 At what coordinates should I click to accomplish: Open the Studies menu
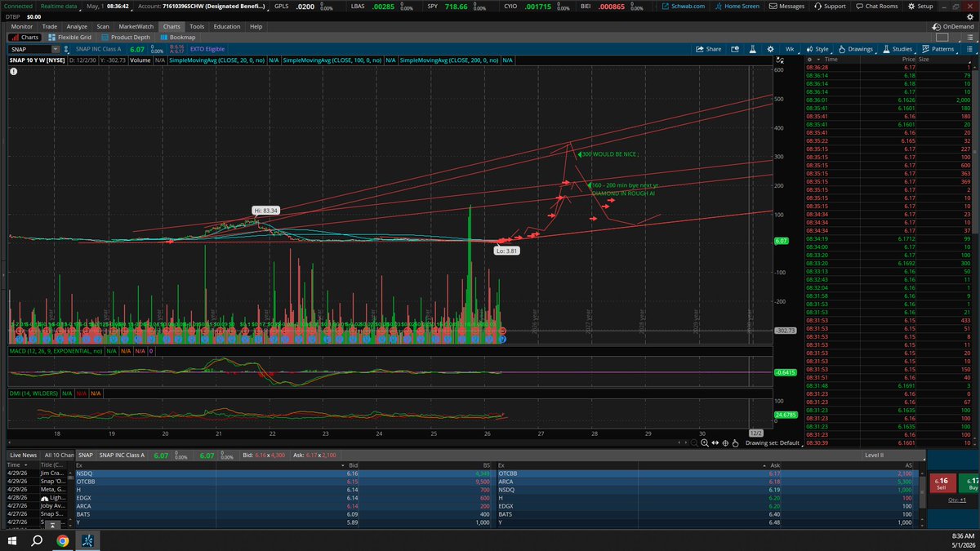click(x=897, y=49)
